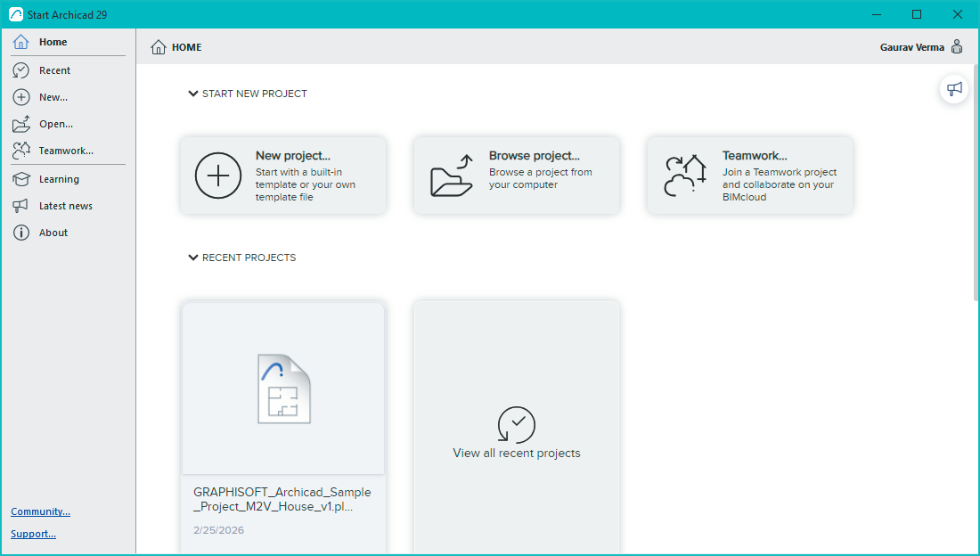Select the Recent menu item
This screenshot has width=980, height=556.
68,70
